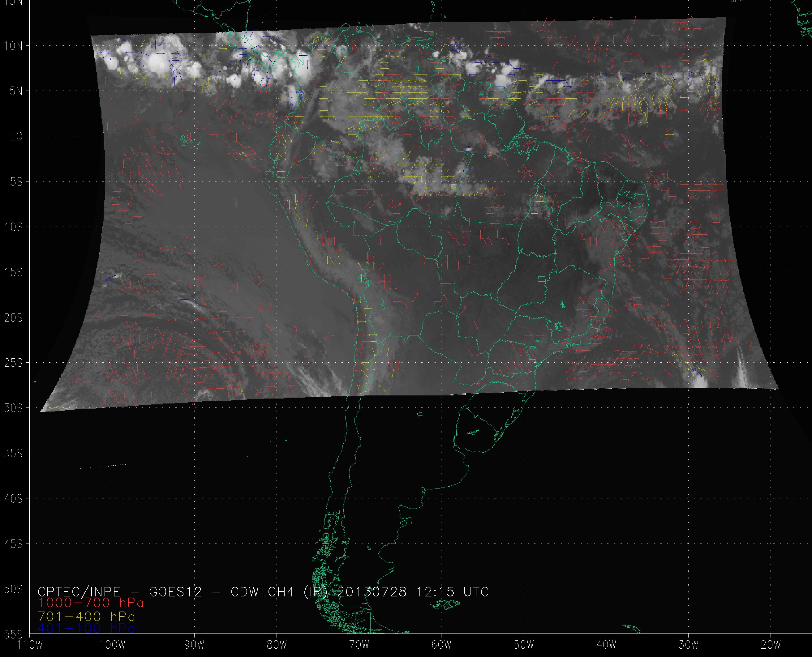812x657 pixels.
Task: Click the 30W longitude axis label
Action: (x=688, y=645)
